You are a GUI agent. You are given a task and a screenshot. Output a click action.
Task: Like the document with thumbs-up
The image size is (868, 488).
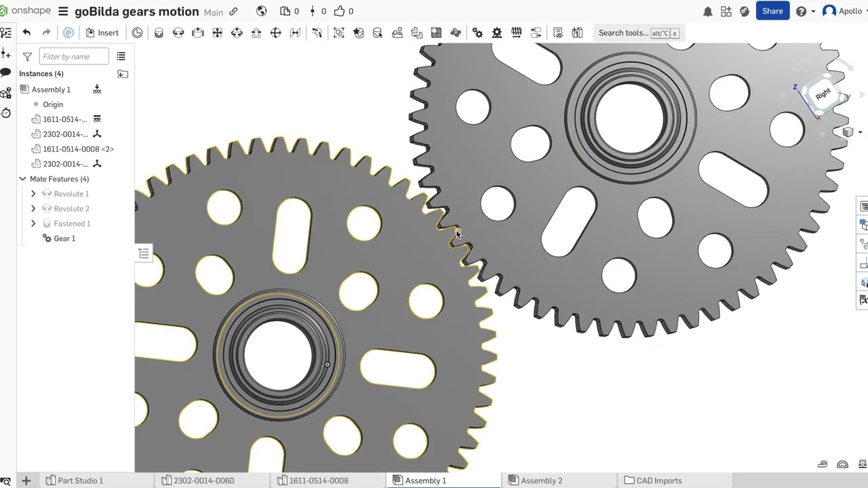(344, 12)
